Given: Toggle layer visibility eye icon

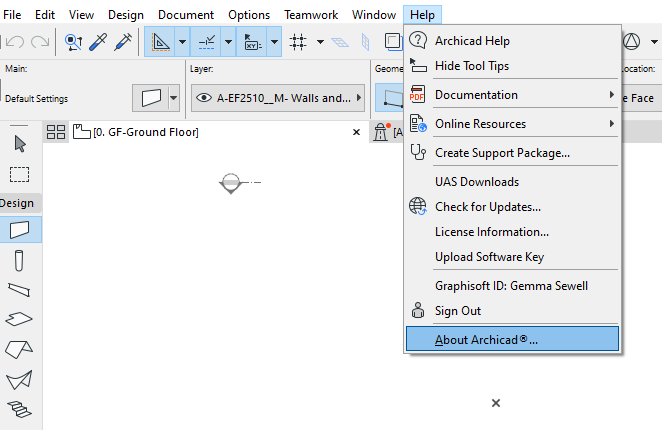Looking at the screenshot, I should click(204, 98).
